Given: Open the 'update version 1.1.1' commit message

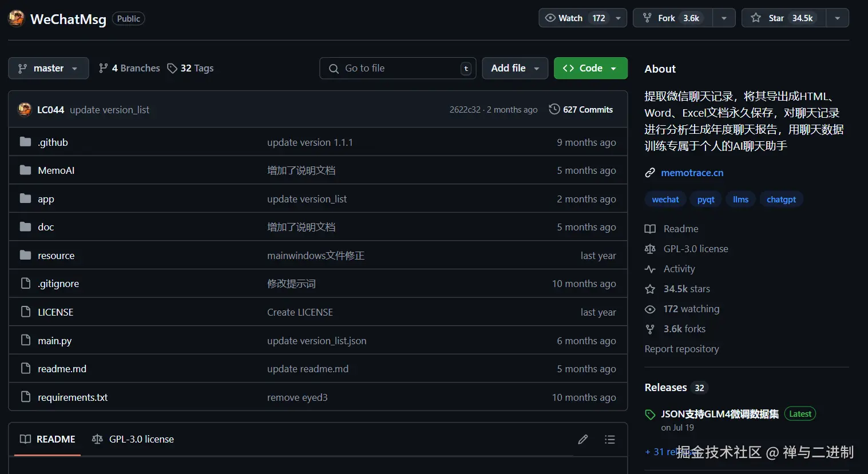Looking at the screenshot, I should point(310,142).
